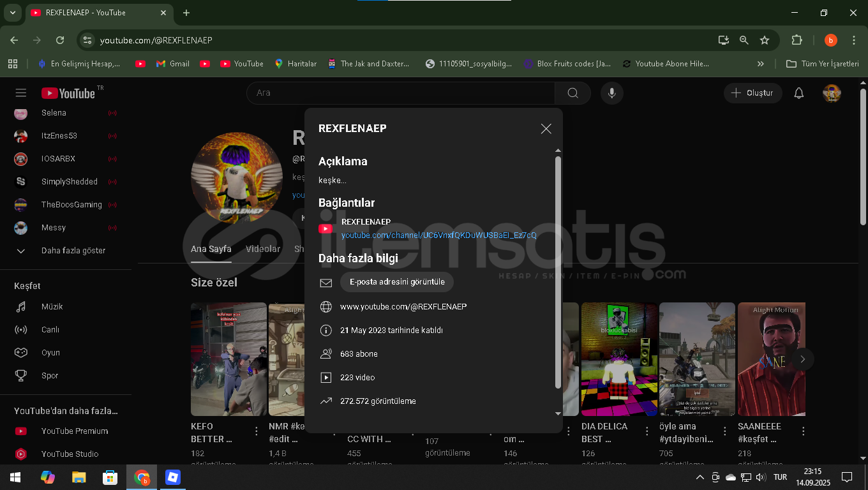The width and height of the screenshot is (868, 490).
Task: Bookmark this page with star icon
Action: pyautogui.click(x=765, y=40)
